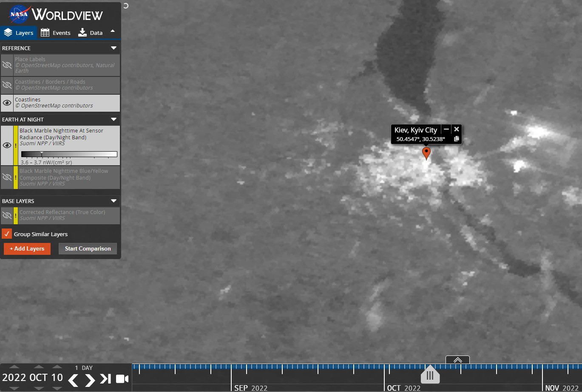Click the Kiev, Kyiv City label text
This screenshot has width=582, height=392.
coord(416,130)
